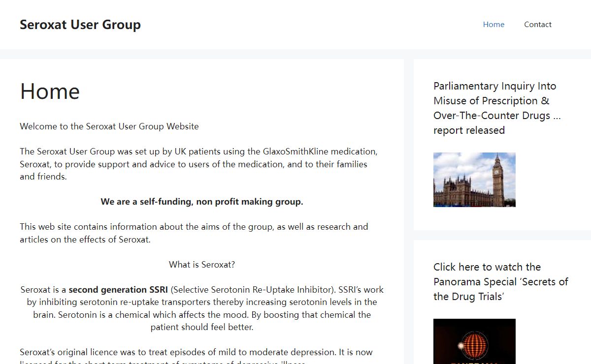Open the Home menu item
Image resolution: width=591 pixels, height=364 pixels.
[493, 25]
